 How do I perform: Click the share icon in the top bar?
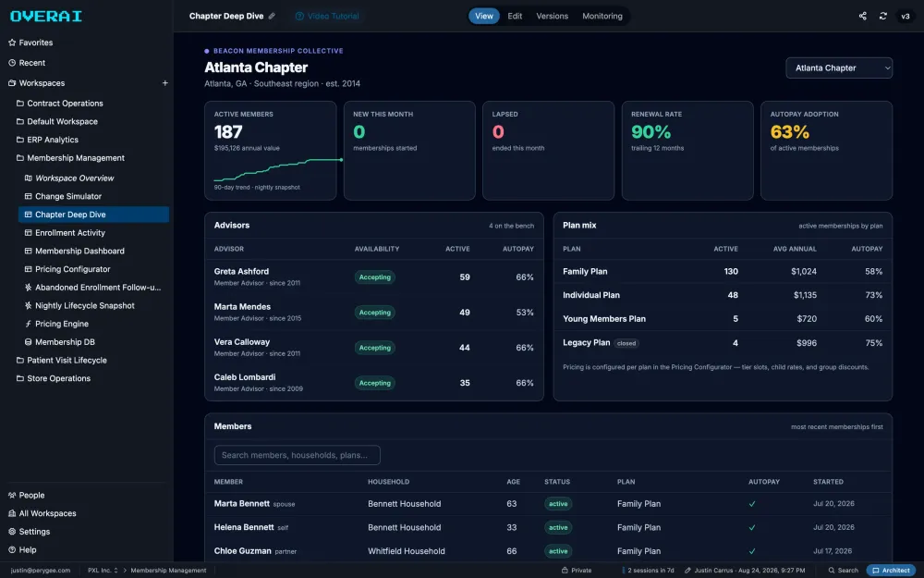click(x=863, y=16)
